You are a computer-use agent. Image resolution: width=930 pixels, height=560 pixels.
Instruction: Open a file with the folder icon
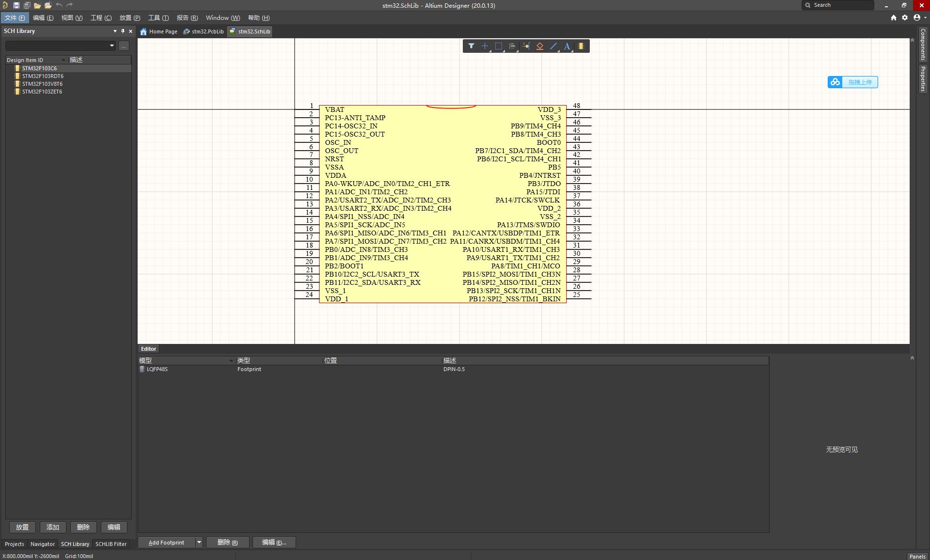(37, 5)
